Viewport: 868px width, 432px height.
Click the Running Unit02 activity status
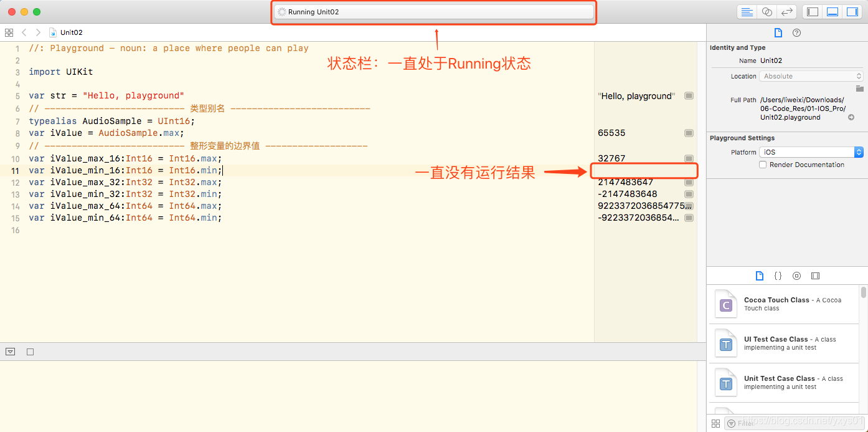(435, 12)
